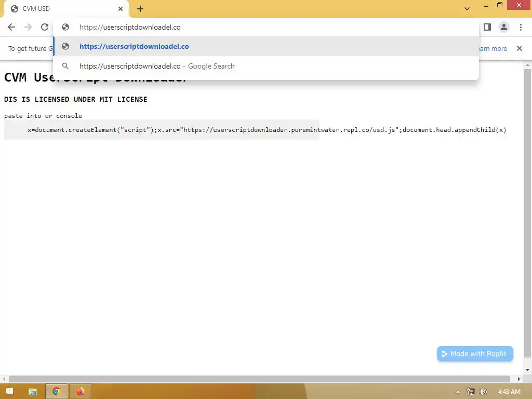Screen dimensions: 532x399
Task: Minimize the Chrome window
Action: pyautogui.click(x=486, y=5)
